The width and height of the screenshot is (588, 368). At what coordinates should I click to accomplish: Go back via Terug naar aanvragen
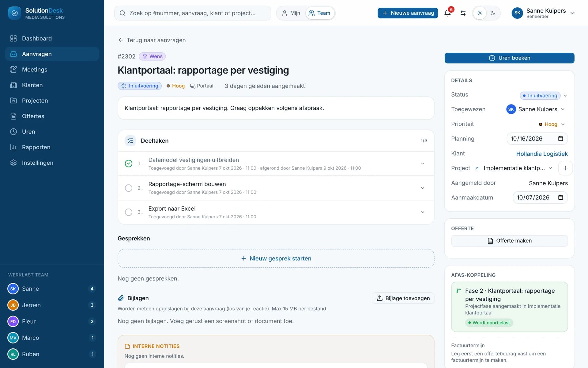click(x=152, y=40)
